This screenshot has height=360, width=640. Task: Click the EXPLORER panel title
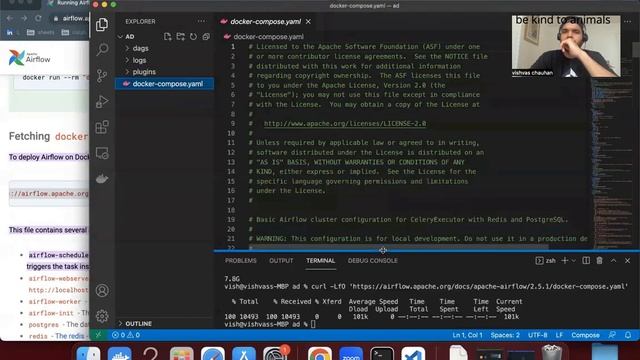[140, 21]
